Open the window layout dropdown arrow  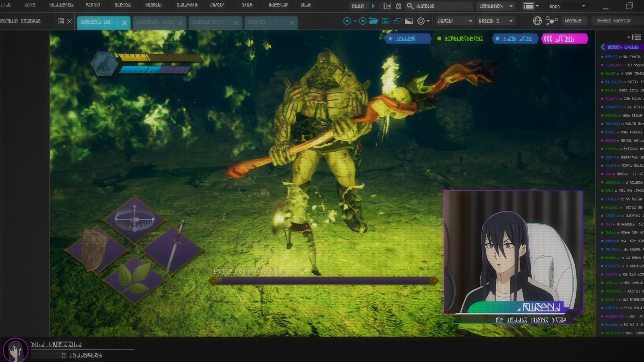pyautogui.click(x=537, y=6)
